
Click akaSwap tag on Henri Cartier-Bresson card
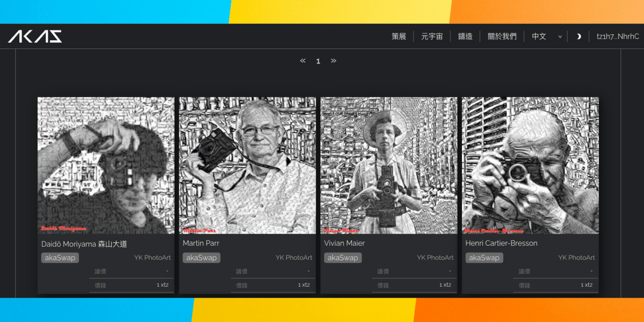pyautogui.click(x=484, y=258)
